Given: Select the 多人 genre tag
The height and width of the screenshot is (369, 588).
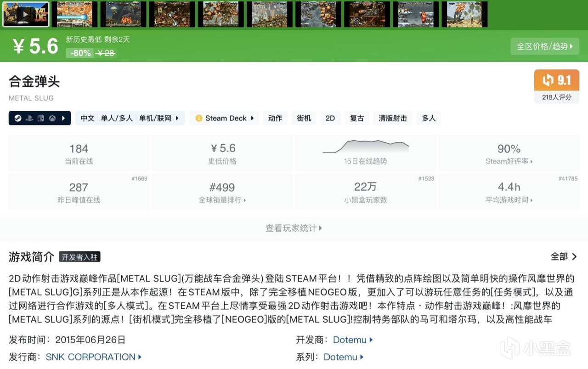Looking at the screenshot, I should [429, 118].
